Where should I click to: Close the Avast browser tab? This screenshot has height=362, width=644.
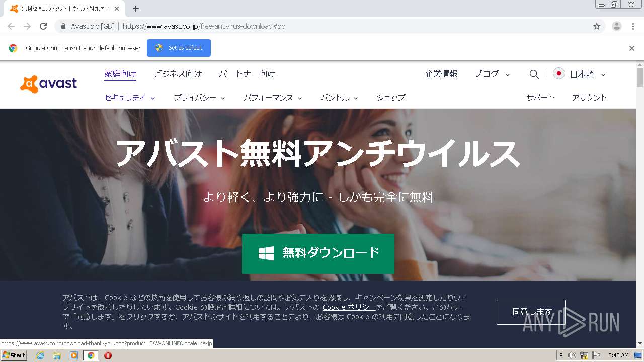118,9
